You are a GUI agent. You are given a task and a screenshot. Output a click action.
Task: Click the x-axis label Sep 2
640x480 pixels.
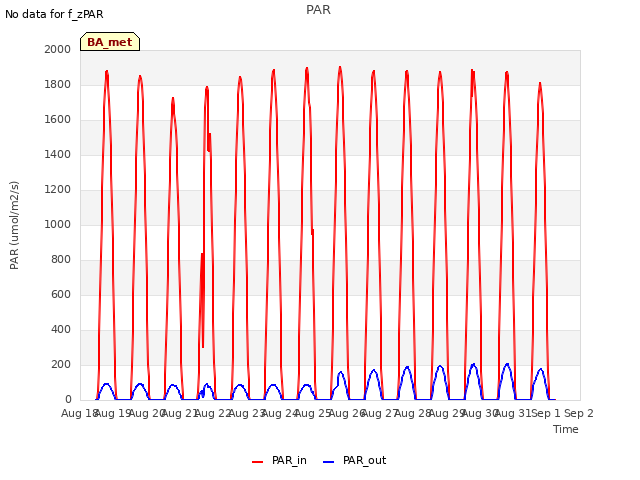click(579, 413)
